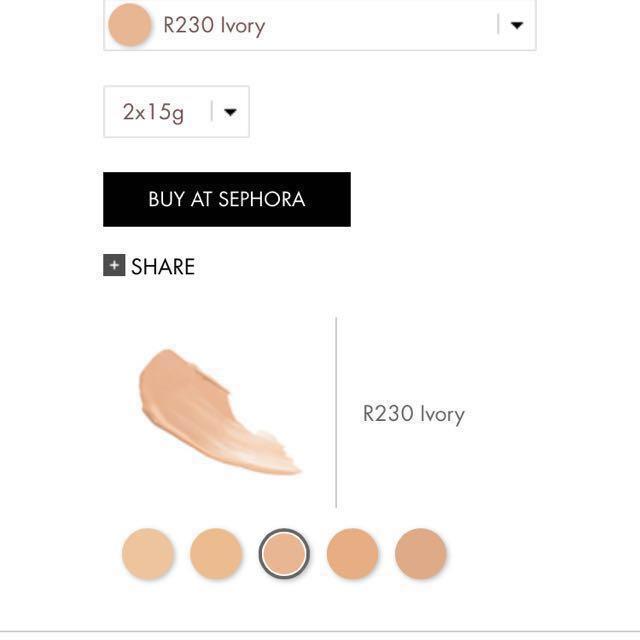Click the foundation smear swatch image
640x640 pixels.
click(220, 412)
